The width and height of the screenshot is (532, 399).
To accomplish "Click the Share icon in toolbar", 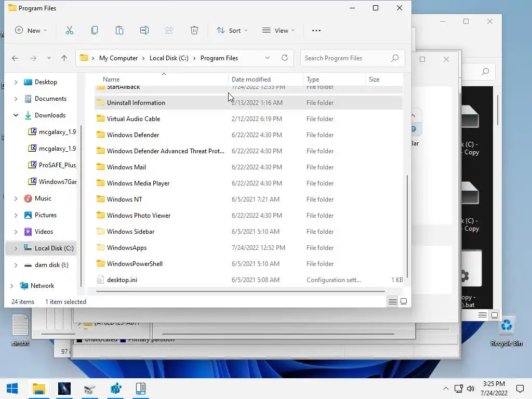I will 169,31.
